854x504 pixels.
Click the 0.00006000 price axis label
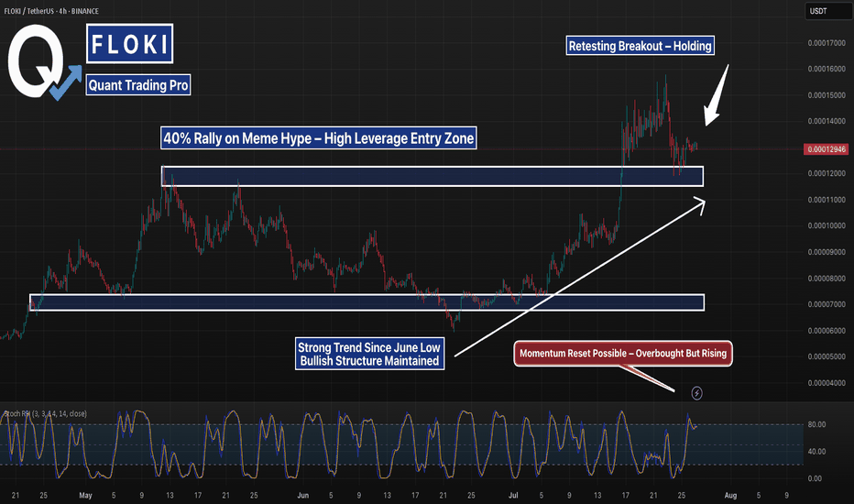coord(827,331)
